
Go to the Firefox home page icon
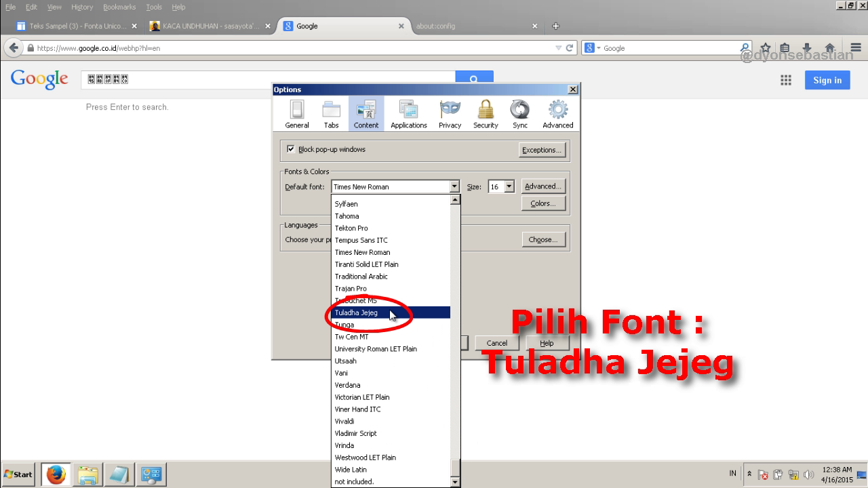(829, 48)
